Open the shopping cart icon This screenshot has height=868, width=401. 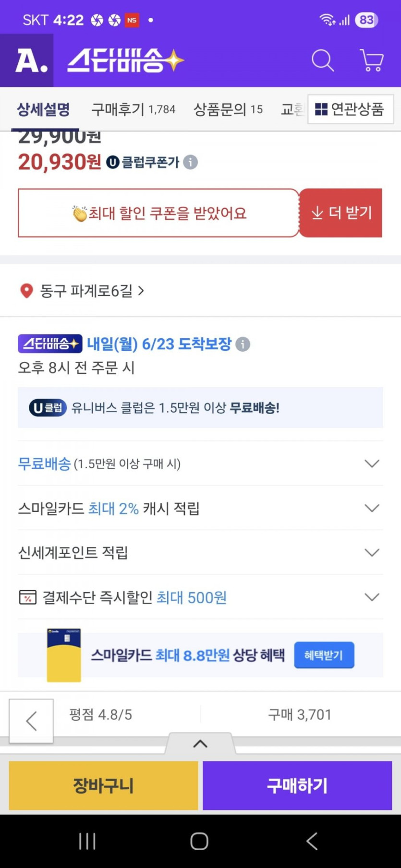pyautogui.click(x=371, y=61)
